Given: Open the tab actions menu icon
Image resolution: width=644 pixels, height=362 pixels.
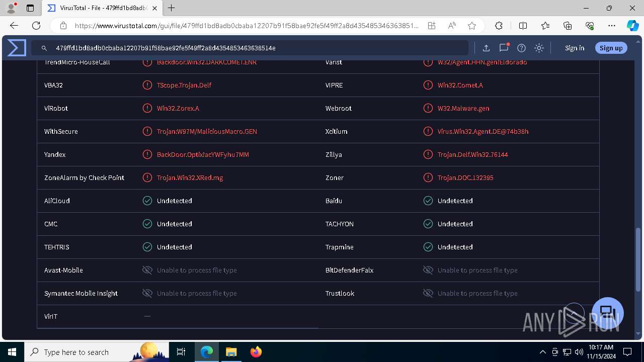Looking at the screenshot, I should (x=30, y=8).
